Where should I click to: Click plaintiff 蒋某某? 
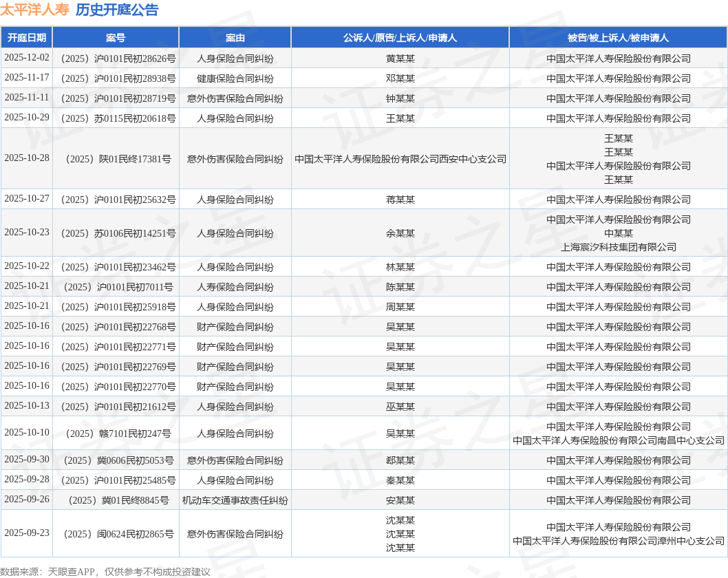tap(400, 200)
